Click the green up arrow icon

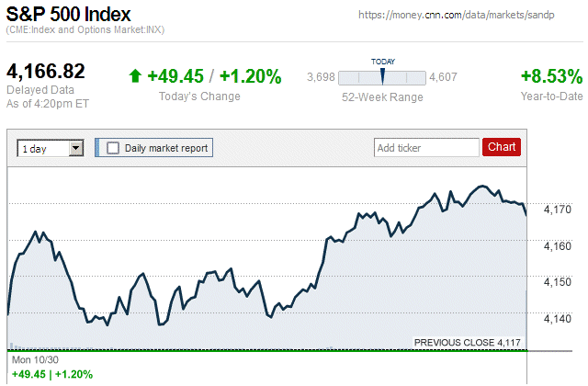point(135,76)
